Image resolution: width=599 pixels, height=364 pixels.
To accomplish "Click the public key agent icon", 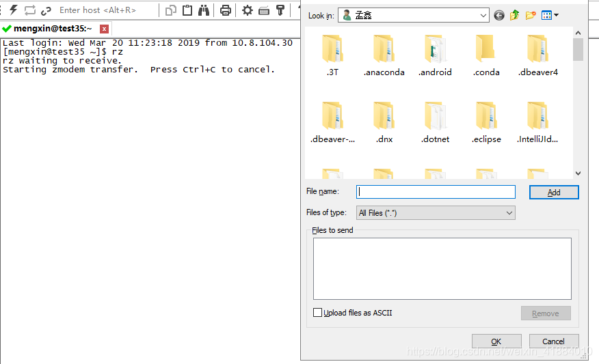I will [280, 10].
